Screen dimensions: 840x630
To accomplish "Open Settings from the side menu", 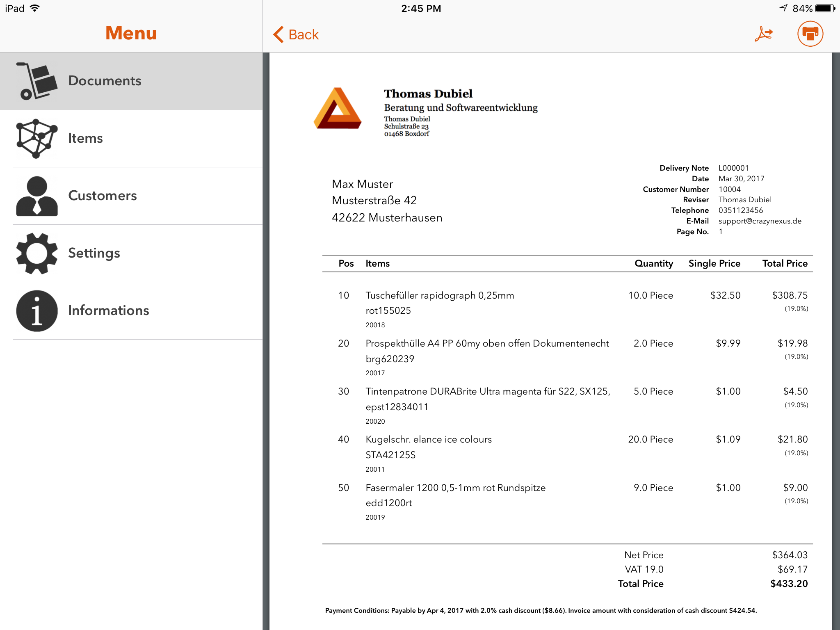I will [94, 253].
